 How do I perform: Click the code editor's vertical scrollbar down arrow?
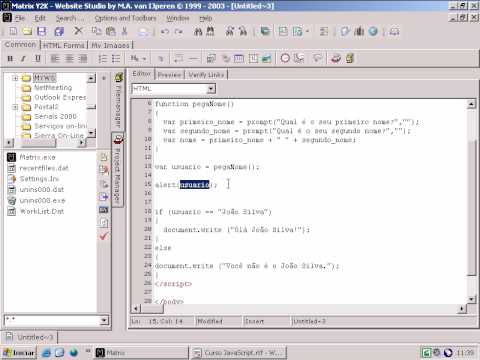point(471,299)
